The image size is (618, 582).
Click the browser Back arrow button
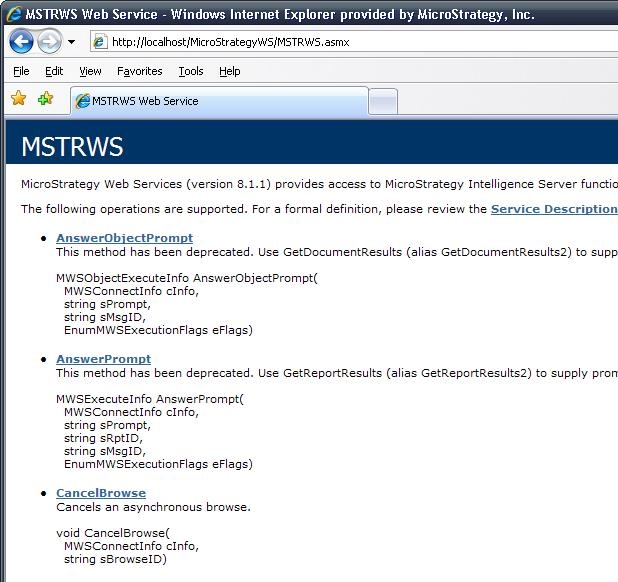pos(21,41)
